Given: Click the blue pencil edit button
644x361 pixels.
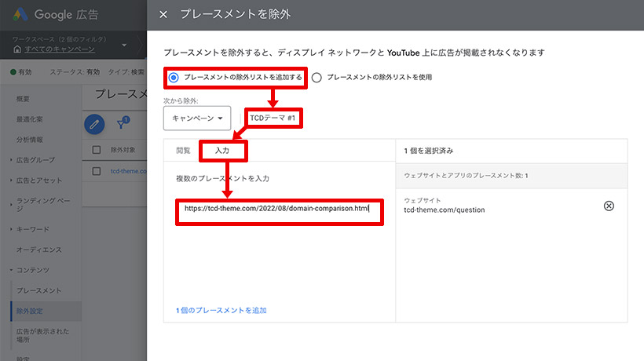Looking at the screenshot, I should coord(94,124).
